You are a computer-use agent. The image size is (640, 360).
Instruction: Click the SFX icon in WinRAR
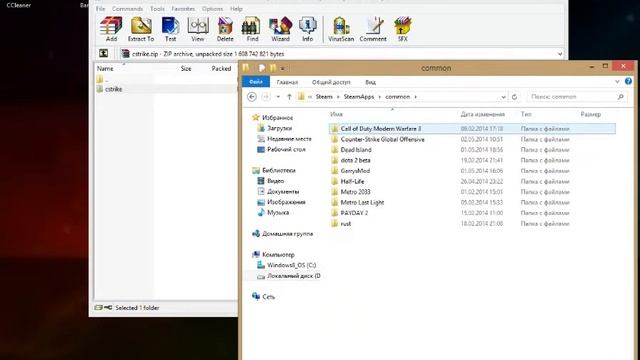point(402,29)
